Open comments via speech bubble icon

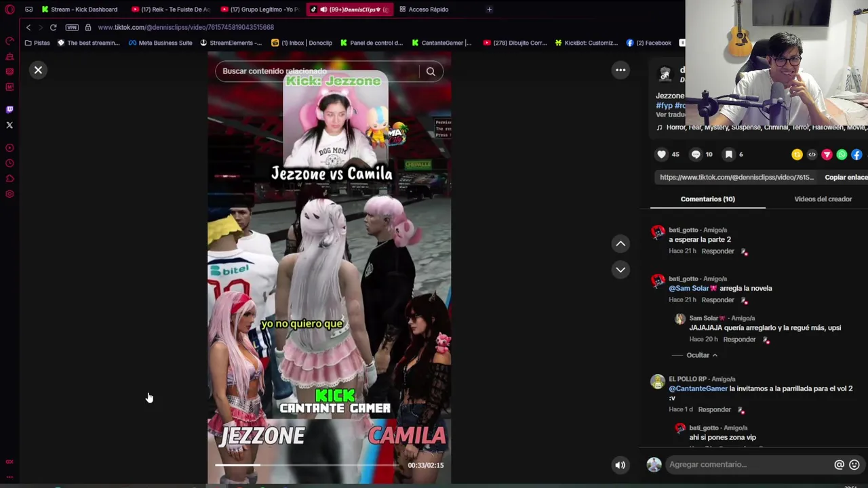696,155
